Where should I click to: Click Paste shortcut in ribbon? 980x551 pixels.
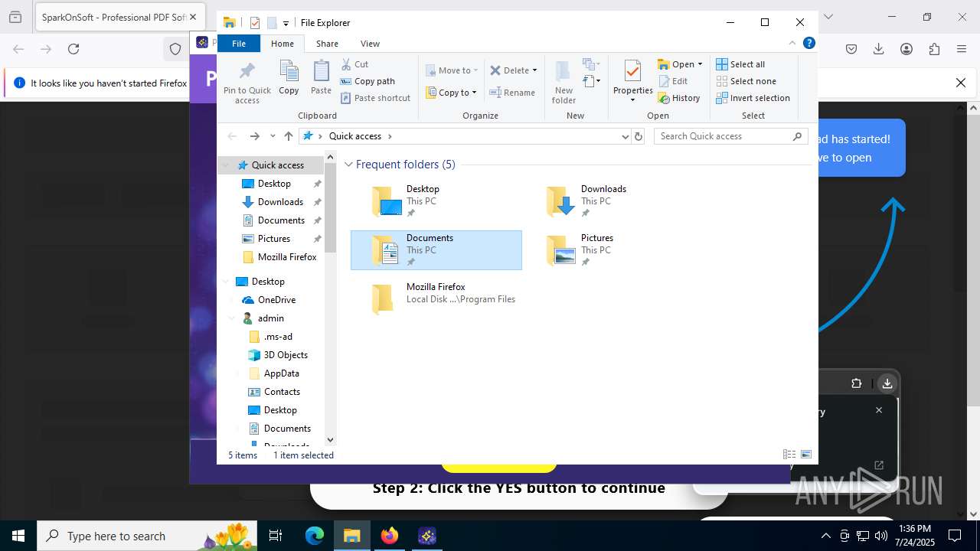[x=375, y=98]
